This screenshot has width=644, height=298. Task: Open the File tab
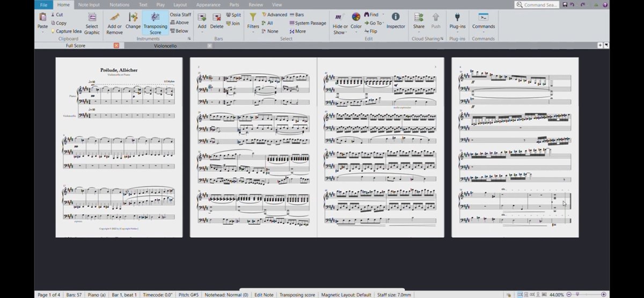click(44, 5)
